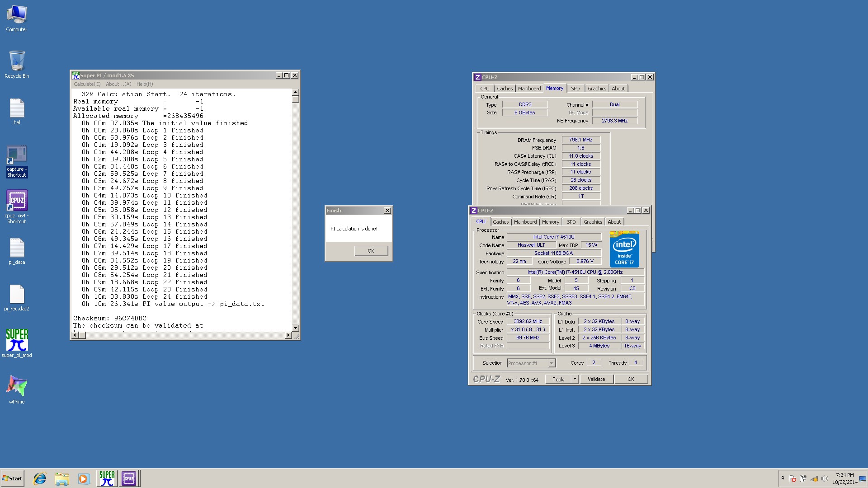Launch Windows Media Player from taskbar
Image resolution: width=868 pixels, height=488 pixels.
click(x=84, y=479)
